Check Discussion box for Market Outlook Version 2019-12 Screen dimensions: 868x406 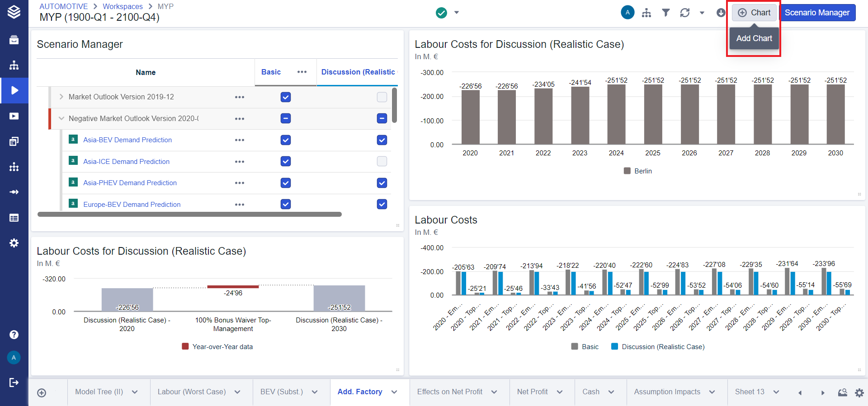pos(382,97)
